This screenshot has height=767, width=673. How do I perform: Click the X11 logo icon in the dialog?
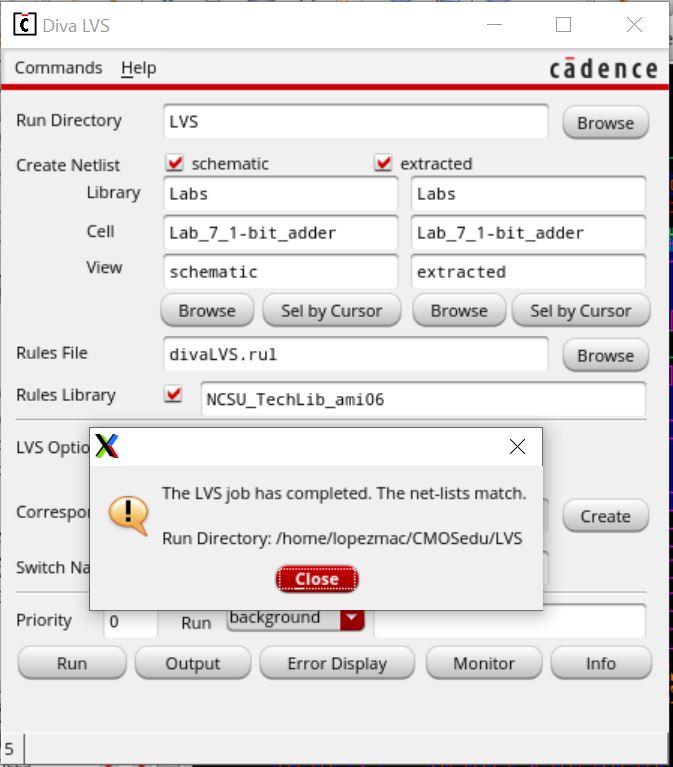(x=107, y=446)
